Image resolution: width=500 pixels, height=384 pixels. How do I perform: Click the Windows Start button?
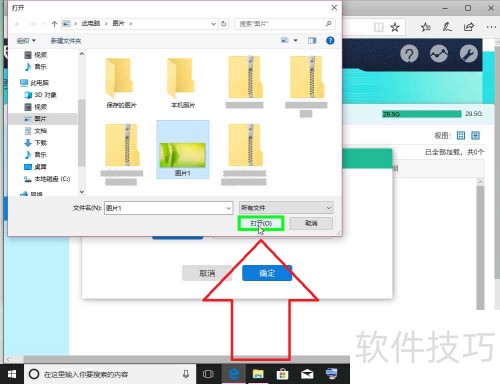pos(12,374)
